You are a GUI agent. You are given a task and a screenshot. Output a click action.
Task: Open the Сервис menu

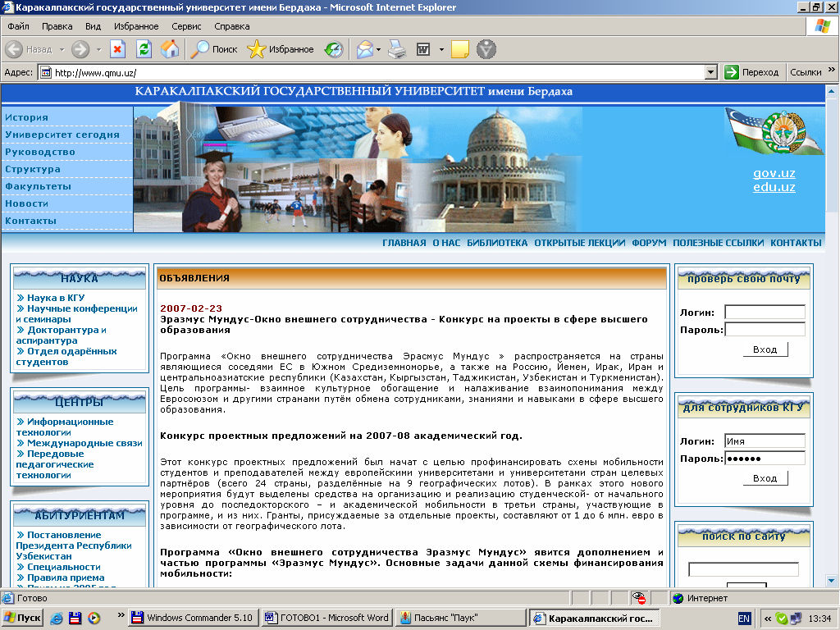tap(186, 26)
